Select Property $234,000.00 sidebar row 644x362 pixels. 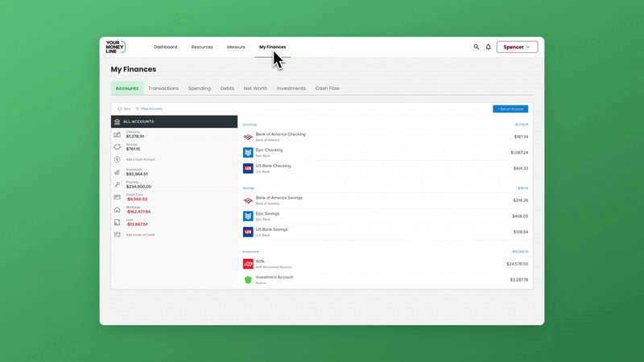[174, 185]
